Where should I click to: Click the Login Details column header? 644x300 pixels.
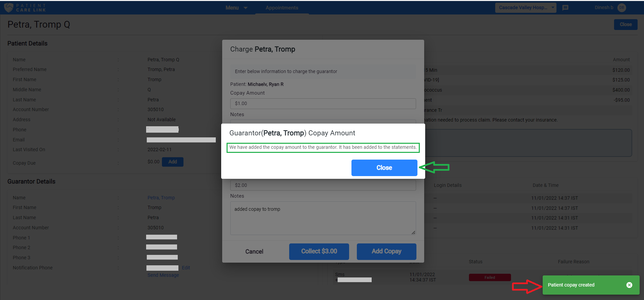coord(448,185)
